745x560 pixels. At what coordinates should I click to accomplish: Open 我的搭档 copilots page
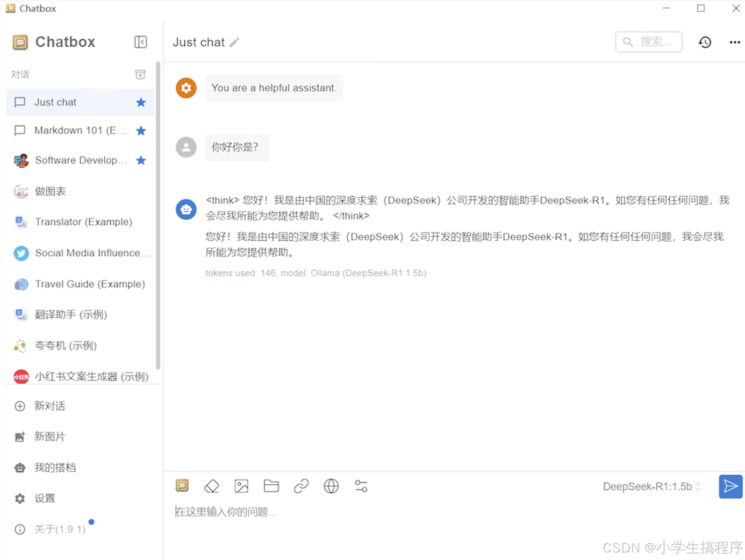[80, 468]
